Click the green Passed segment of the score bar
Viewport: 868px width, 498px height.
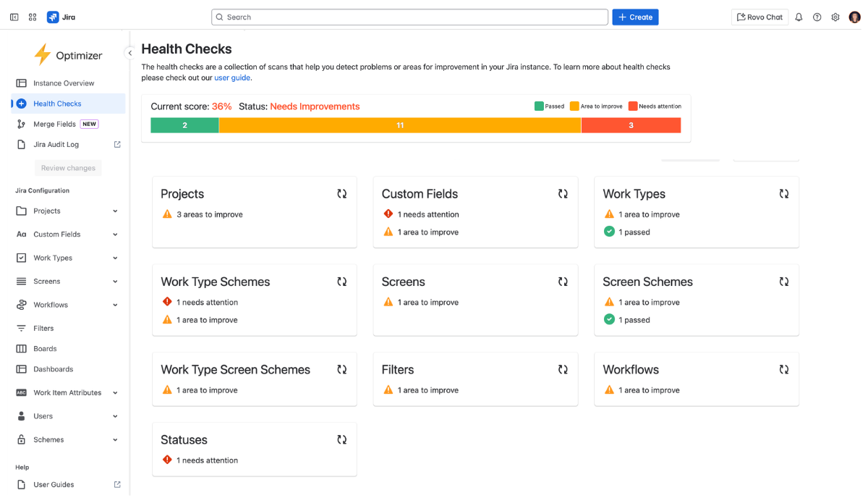183,124
